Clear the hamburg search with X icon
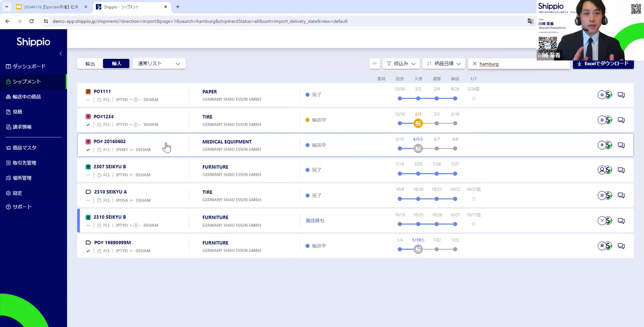Screen dimensions: 644x327 pyautogui.click(x=474, y=64)
